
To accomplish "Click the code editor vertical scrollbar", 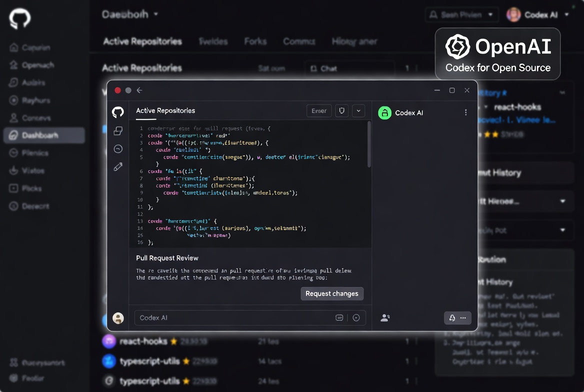I will pos(369,144).
